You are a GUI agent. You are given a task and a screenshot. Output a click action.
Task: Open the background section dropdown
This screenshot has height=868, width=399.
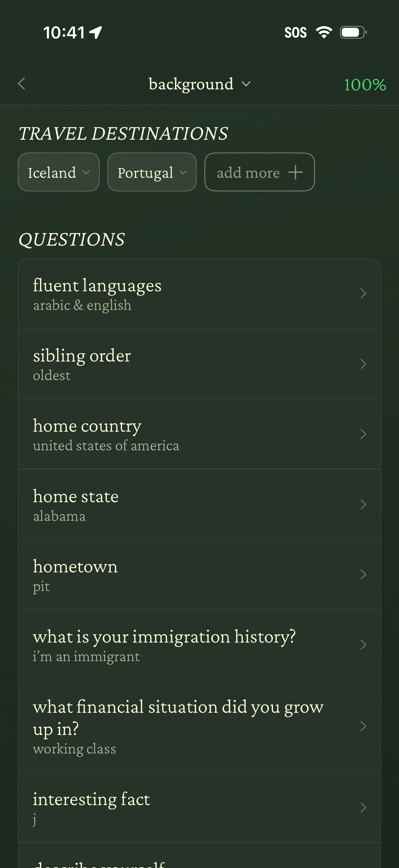pyautogui.click(x=199, y=84)
